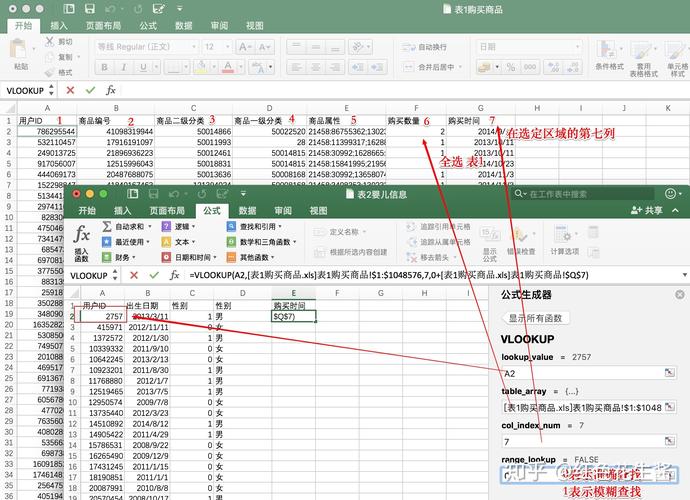Toggle Italic in the back window ribbon

pyautogui.click(x=124, y=67)
